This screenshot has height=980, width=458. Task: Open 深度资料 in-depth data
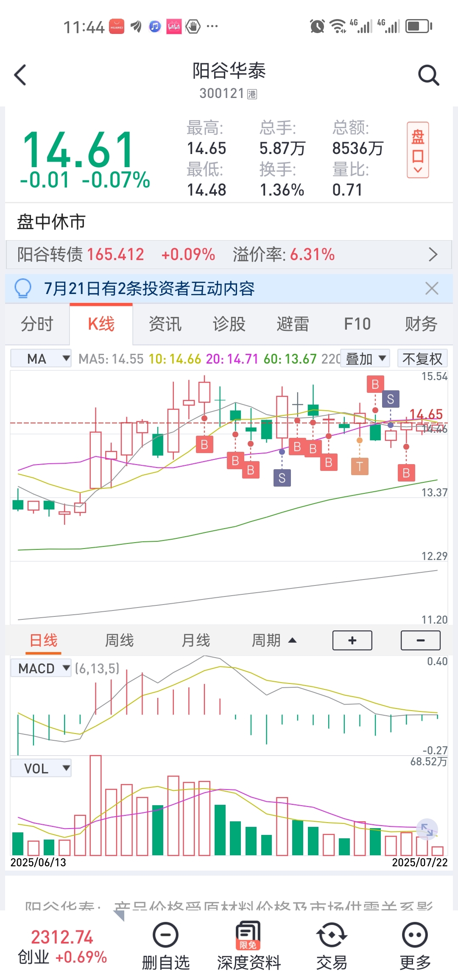[x=249, y=946]
